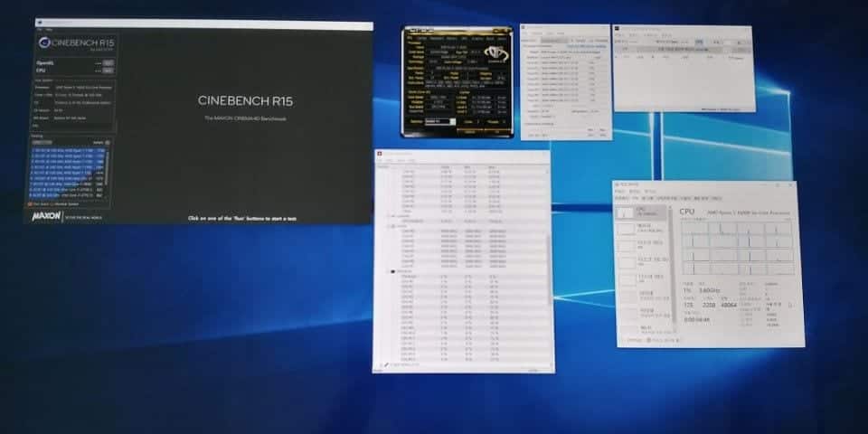This screenshot has height=434, width=868.
Task: Click the MAXON logo in Cinebench
Action: (x=46, y=216)
